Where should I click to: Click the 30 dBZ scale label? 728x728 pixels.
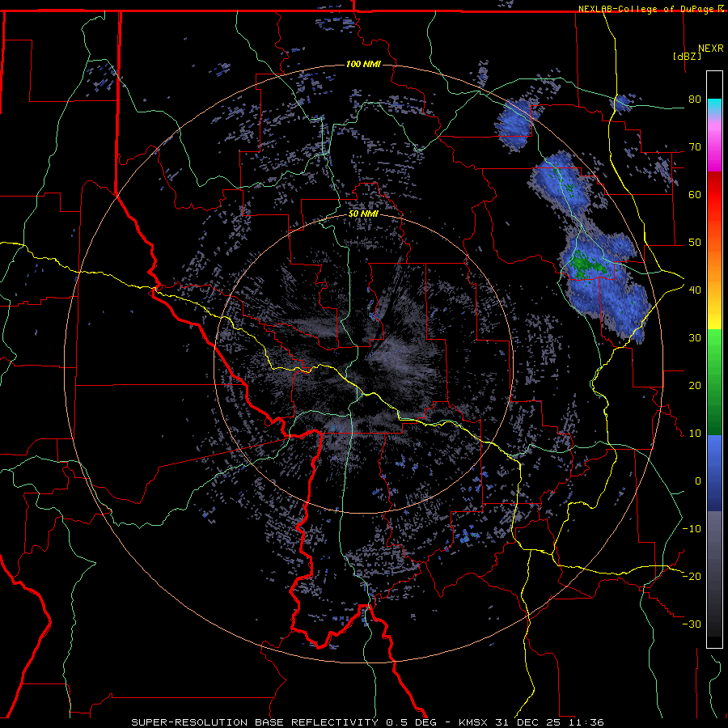695,337
